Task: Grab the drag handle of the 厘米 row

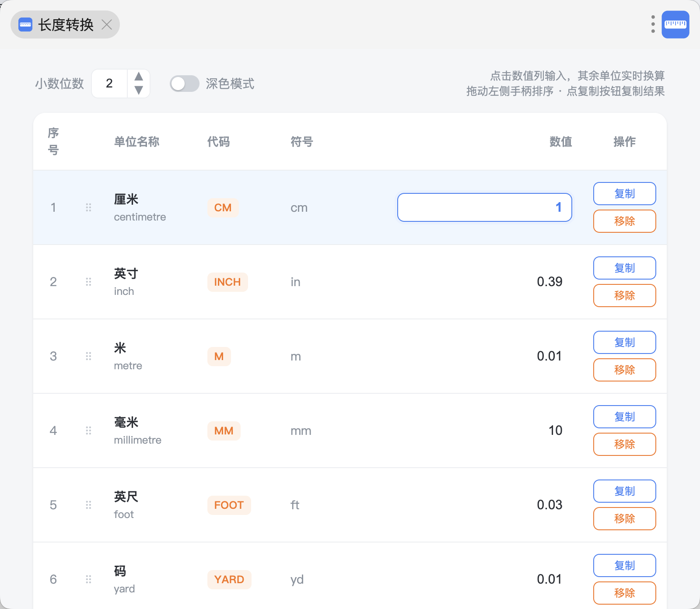Action: pos(88,207)
